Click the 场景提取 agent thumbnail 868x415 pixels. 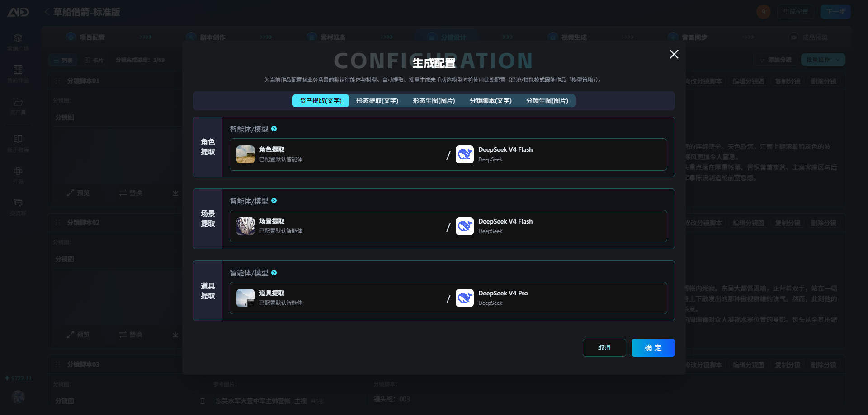pos(245,226)
